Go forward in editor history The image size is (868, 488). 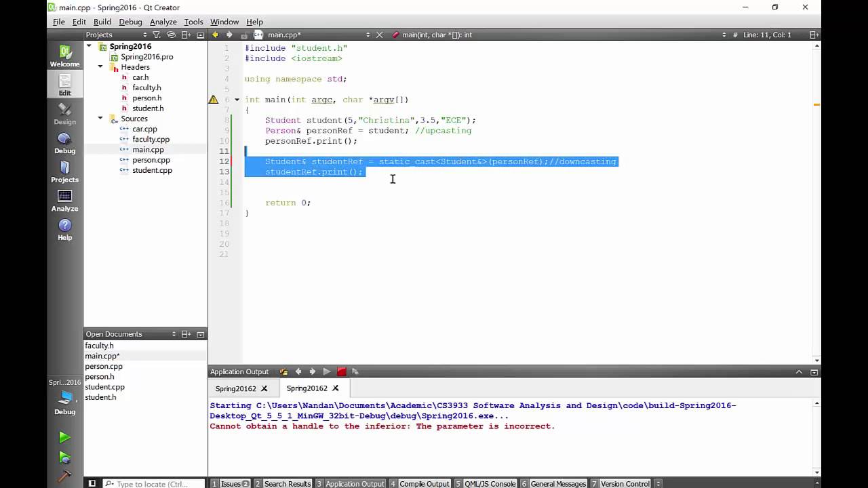(x=229, y=35)
